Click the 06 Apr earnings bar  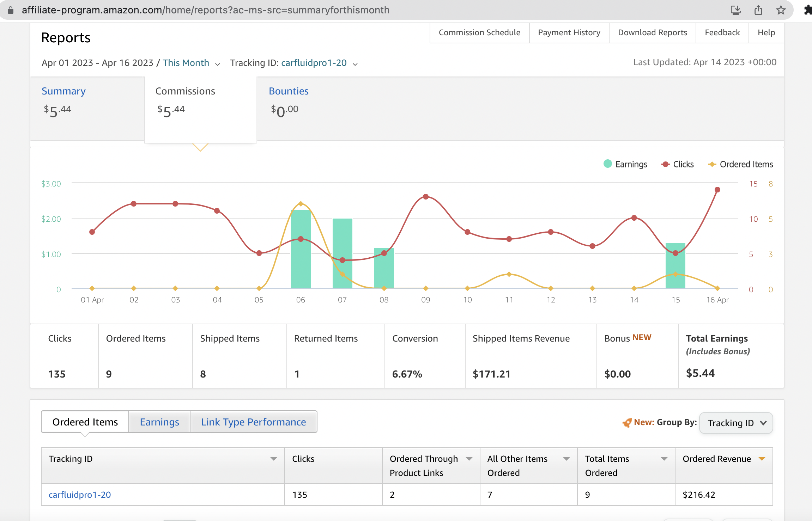tap(301, 249)
